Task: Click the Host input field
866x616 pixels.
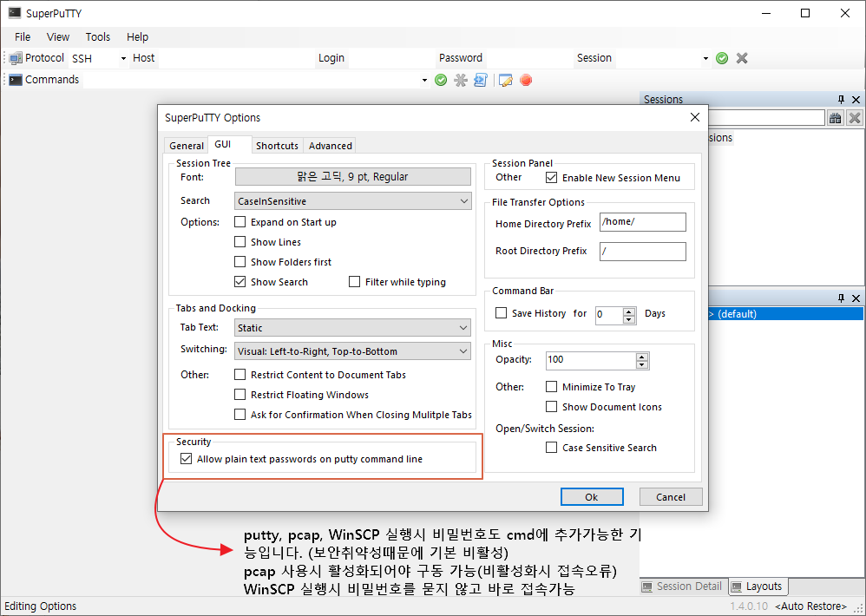Action: click(x=236, y=58)
